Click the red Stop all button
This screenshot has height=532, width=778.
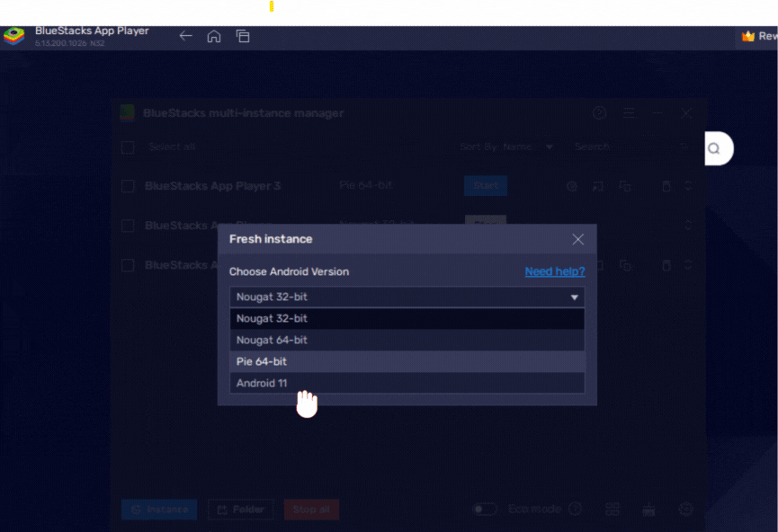(x=311, y=510)
